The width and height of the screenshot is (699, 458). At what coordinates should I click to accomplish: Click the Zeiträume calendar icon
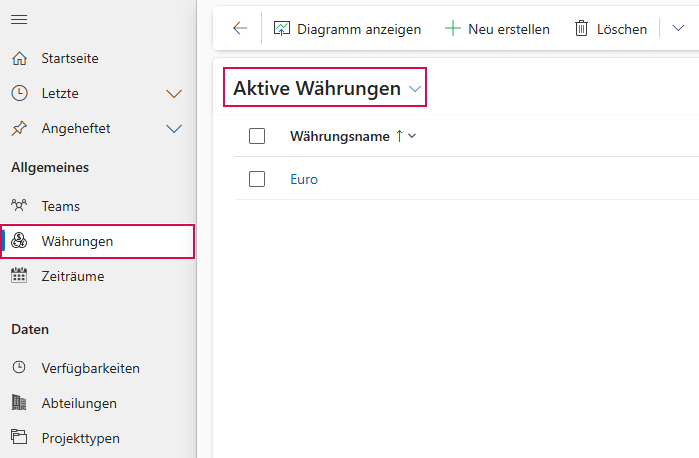pyautogui.click(x=19, y=276)
